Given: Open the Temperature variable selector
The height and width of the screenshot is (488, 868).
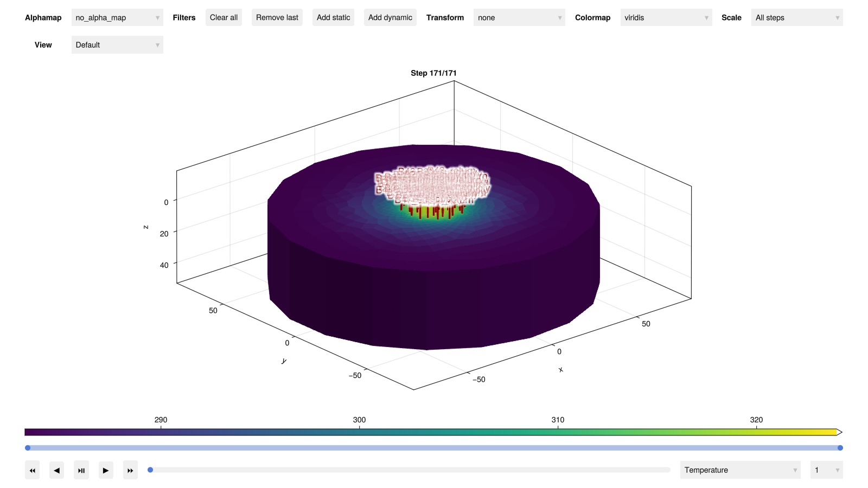Looking at the screenshot, I should coord(740,470).
